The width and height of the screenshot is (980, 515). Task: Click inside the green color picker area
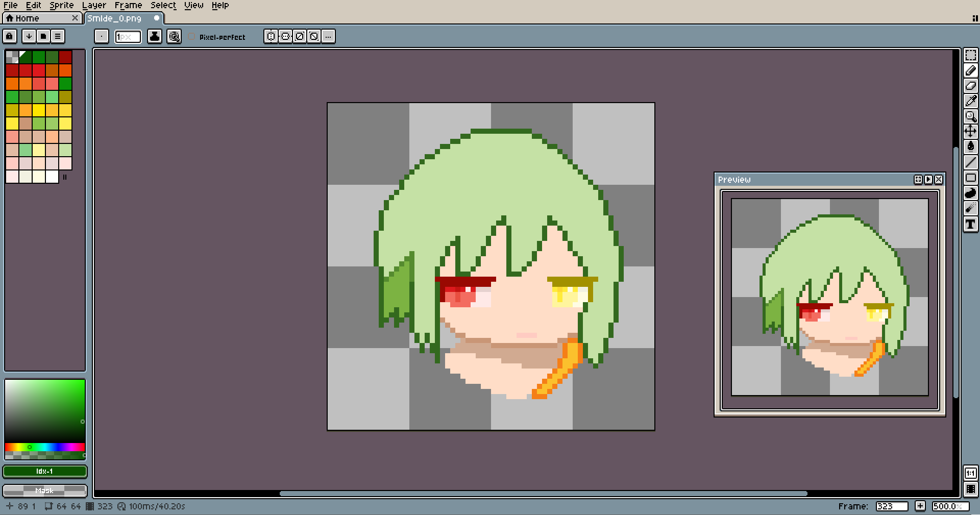[45, 411]
